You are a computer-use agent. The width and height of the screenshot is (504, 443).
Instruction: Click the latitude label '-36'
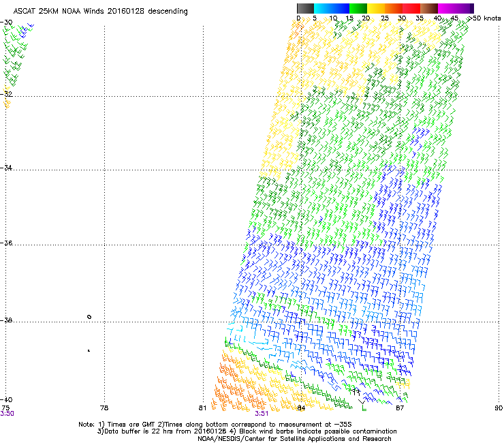coord(6,243)
